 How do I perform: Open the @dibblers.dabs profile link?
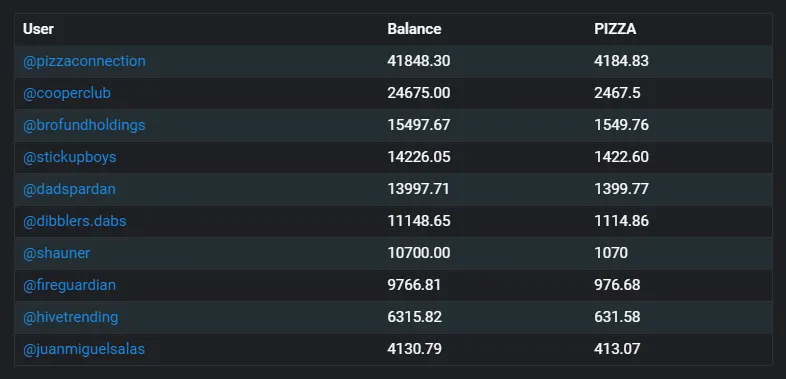[x=75, y=221]
